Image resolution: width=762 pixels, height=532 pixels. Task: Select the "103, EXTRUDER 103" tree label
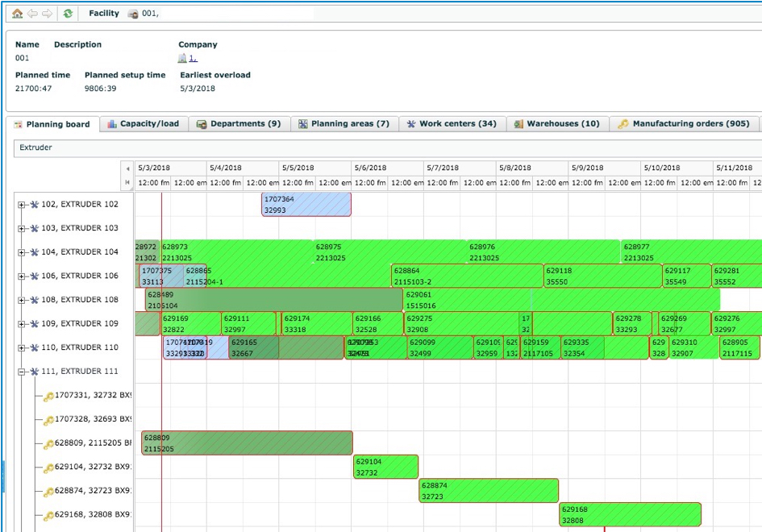pyautogui.click(x=80, y=228)
